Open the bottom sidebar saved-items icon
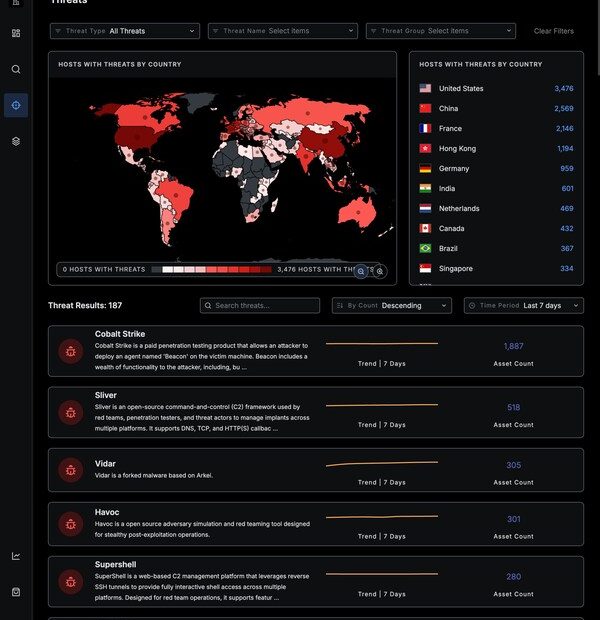 click(16, 592)
